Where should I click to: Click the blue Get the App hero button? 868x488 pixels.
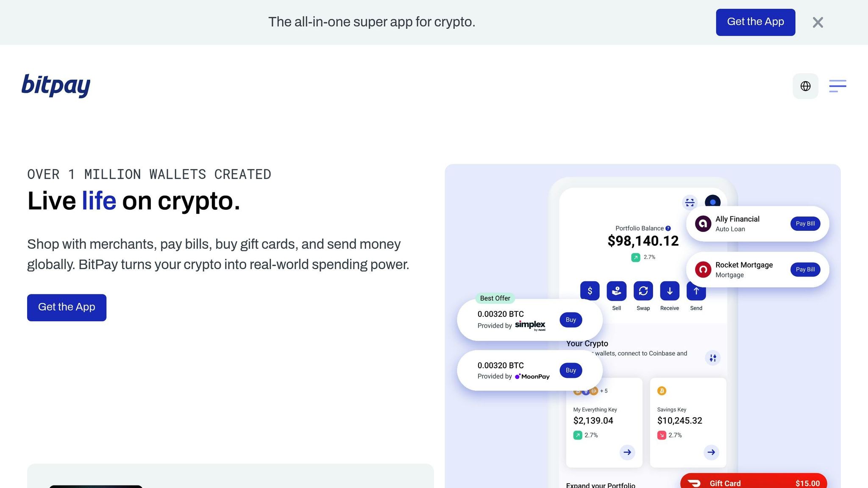coord(67,307)
